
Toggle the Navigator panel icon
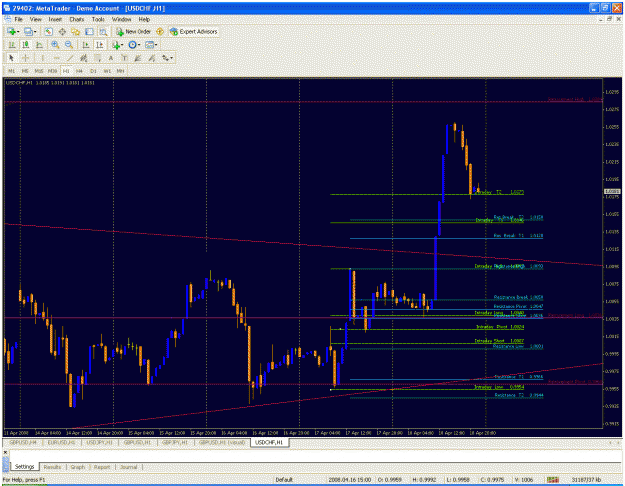(x=75, y=31)
